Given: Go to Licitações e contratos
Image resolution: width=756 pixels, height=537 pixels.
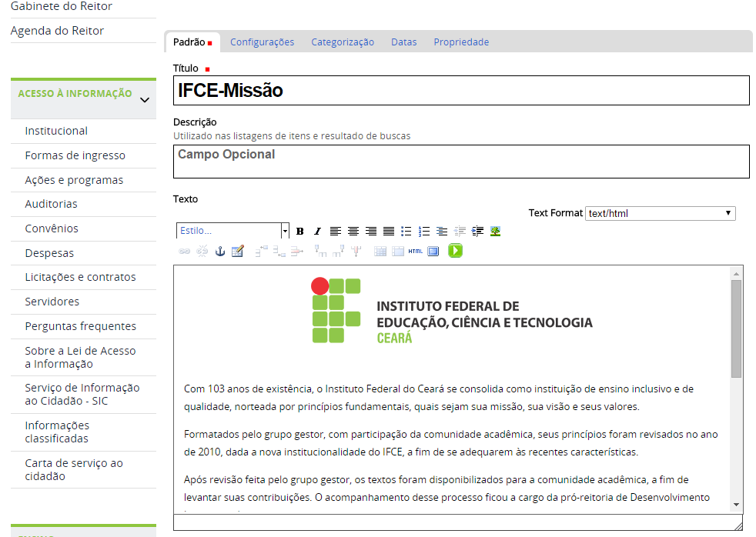Looking at the screenshot, I should click(80, 278).
